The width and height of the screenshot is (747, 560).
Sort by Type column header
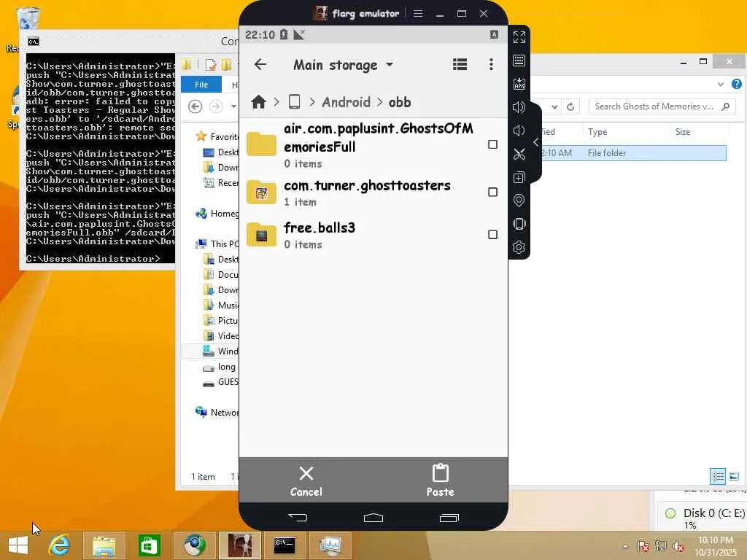[597, 132]
